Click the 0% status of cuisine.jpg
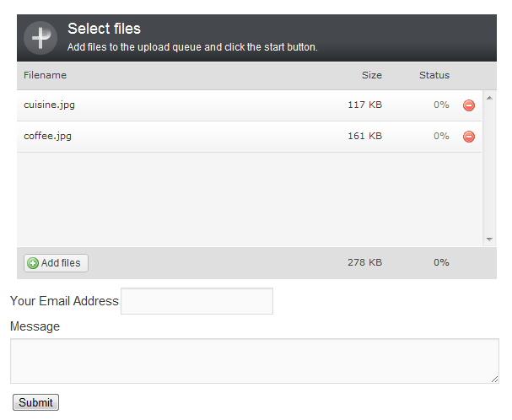512x420 pixels. pyautogui.click(x=441, y=105)
